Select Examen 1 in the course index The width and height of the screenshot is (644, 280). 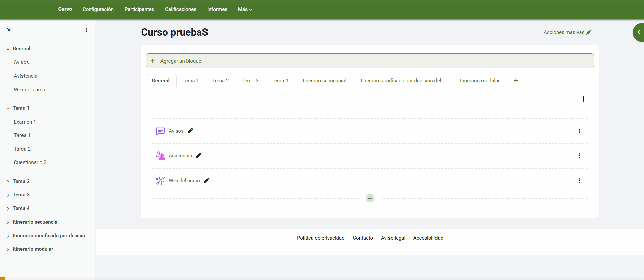tap(25, 122)
